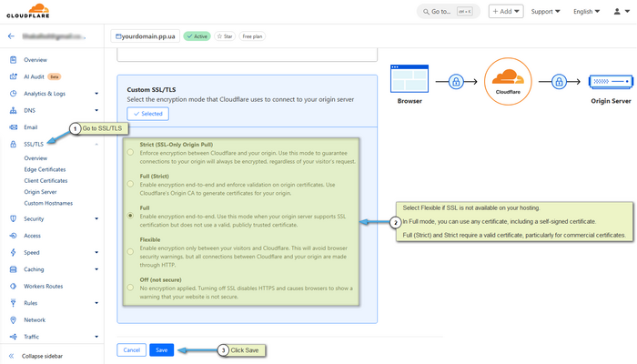Viewport: 637px width, 364px height.
Task: Click lock icon between Cloudflare and Origin Server
Action: [x=559, y=82]
